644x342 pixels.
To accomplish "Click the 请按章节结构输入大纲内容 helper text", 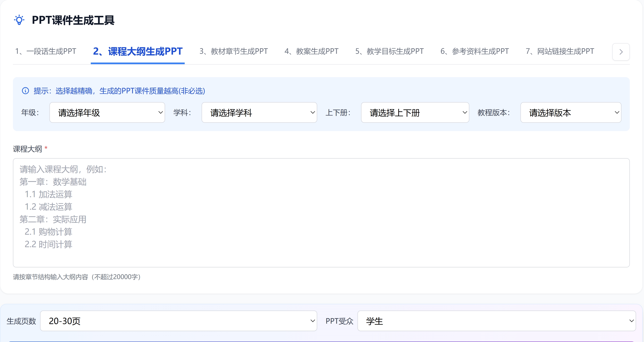I will coord(77,277).
